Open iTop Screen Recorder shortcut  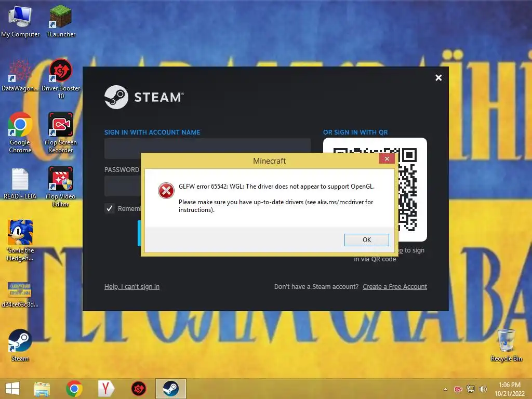[61, 132]
